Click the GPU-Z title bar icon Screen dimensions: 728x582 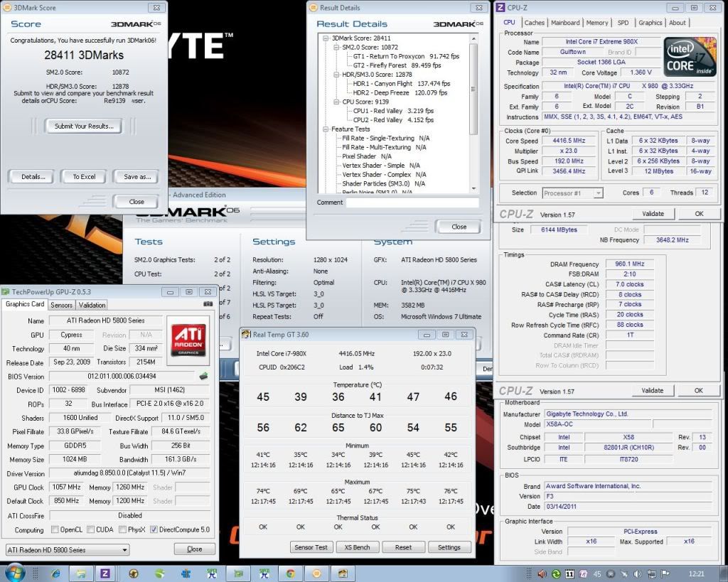pyautogui.click(x=6, y=292)
